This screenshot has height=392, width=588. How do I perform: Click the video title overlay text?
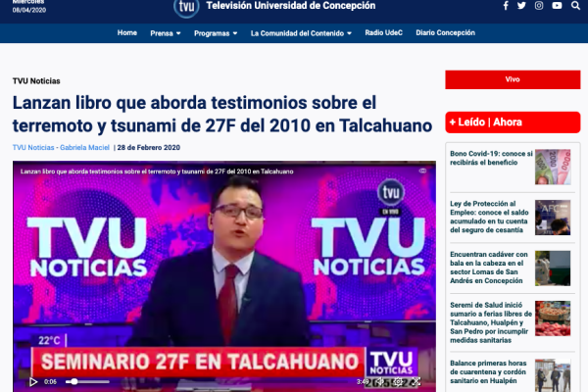pyautogui.click(x=157, y=171)
